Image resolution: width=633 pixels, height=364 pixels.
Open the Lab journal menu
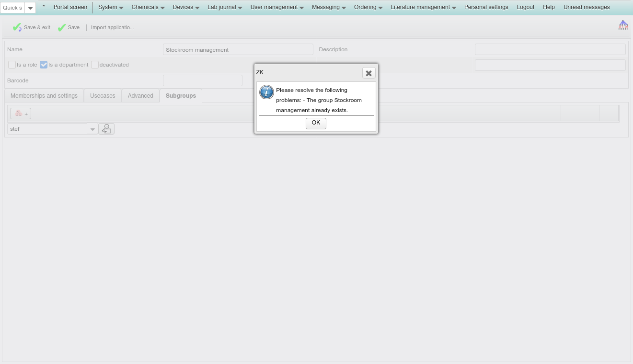click(x=224, y=7)
